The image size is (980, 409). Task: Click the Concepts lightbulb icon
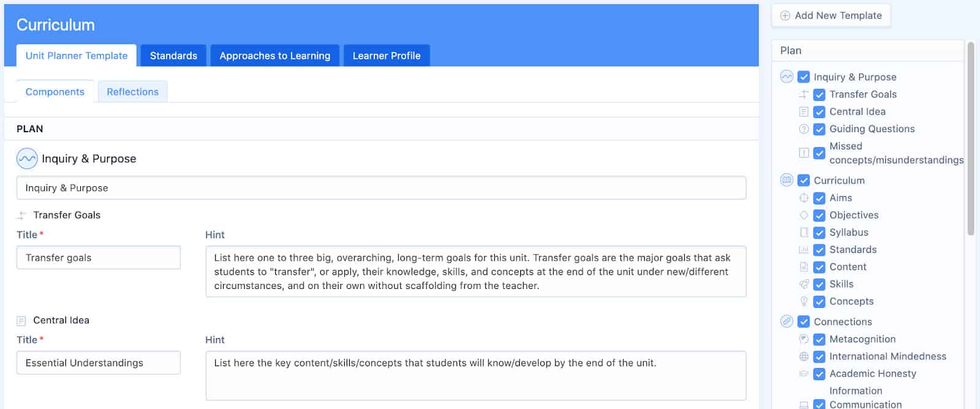coord(804,301)
